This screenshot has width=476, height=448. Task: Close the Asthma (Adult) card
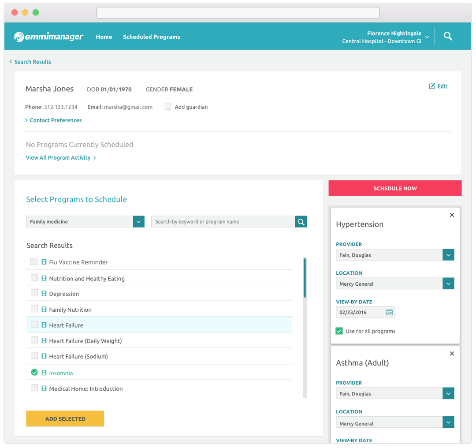point(452,354)
